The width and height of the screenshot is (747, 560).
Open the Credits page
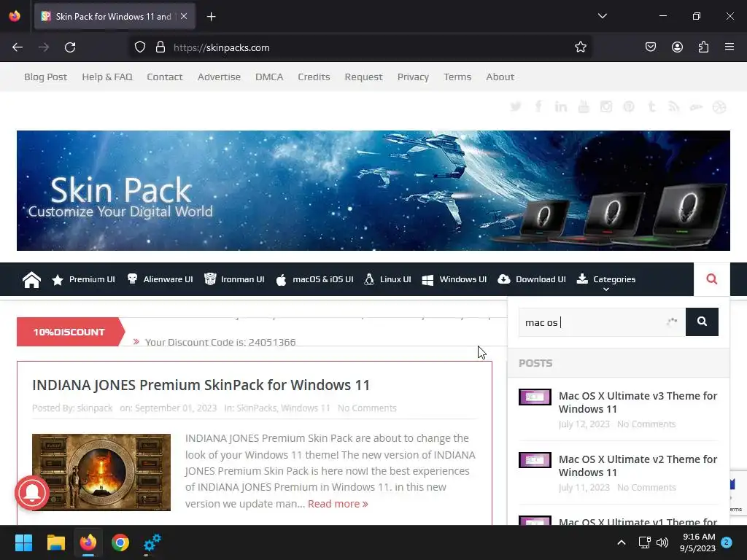[x=314, y=77]
